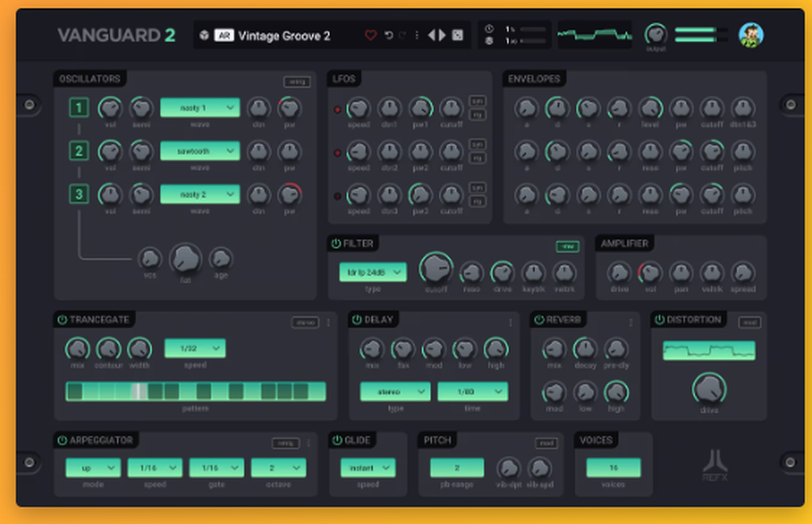Click the clock icon in the header

[x=489, y=29]
